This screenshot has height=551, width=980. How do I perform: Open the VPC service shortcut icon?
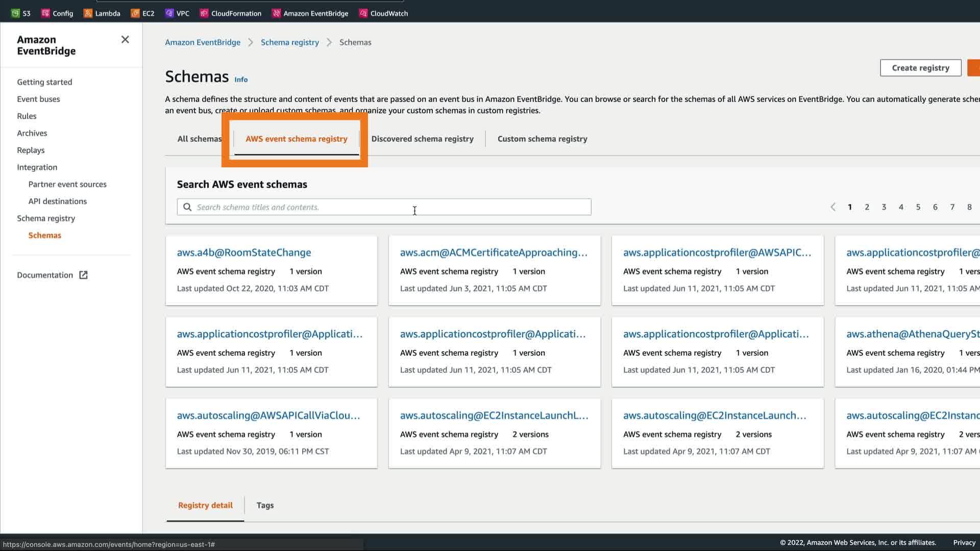coord(169,13)
